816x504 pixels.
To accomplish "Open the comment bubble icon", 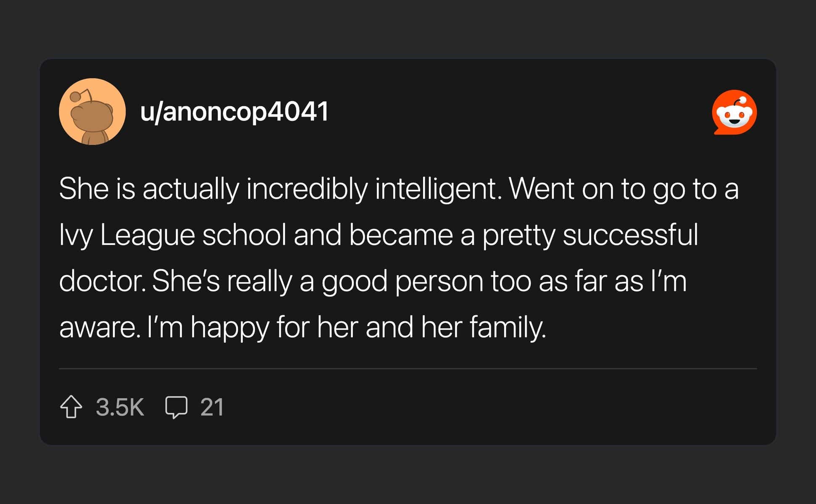I will point(176,407).
